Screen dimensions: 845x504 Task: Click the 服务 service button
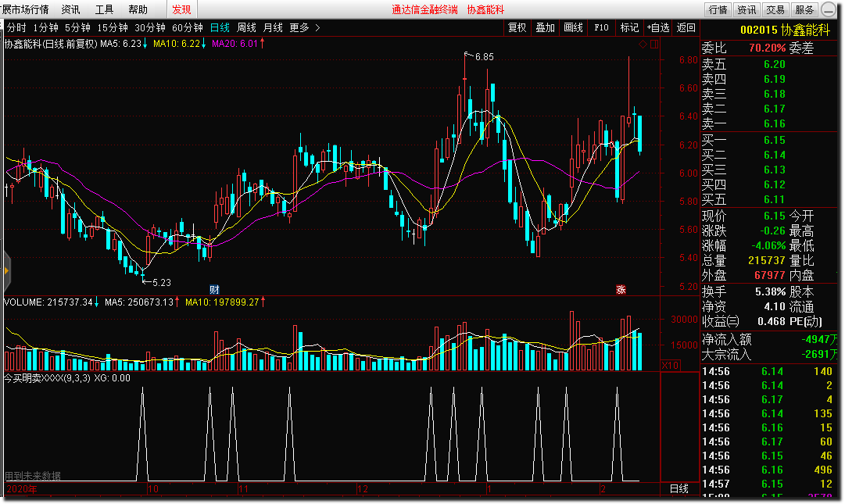(x=804, y=9)
